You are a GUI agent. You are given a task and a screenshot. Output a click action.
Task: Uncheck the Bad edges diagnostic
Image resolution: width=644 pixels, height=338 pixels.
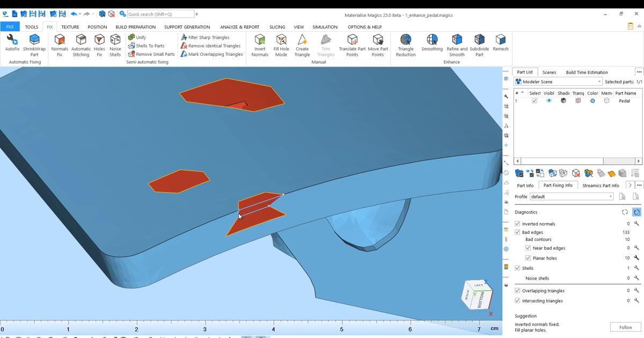[517, 232]
